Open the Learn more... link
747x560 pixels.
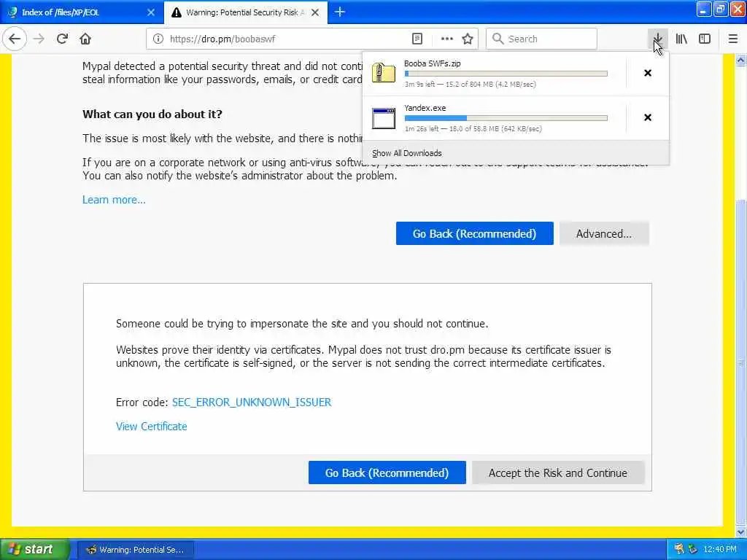(x=114, y=200)
